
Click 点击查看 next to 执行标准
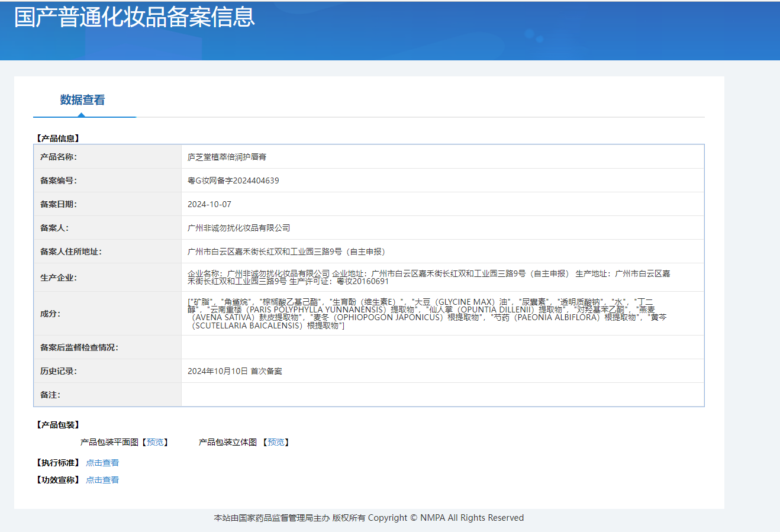(x=102, y=463)
